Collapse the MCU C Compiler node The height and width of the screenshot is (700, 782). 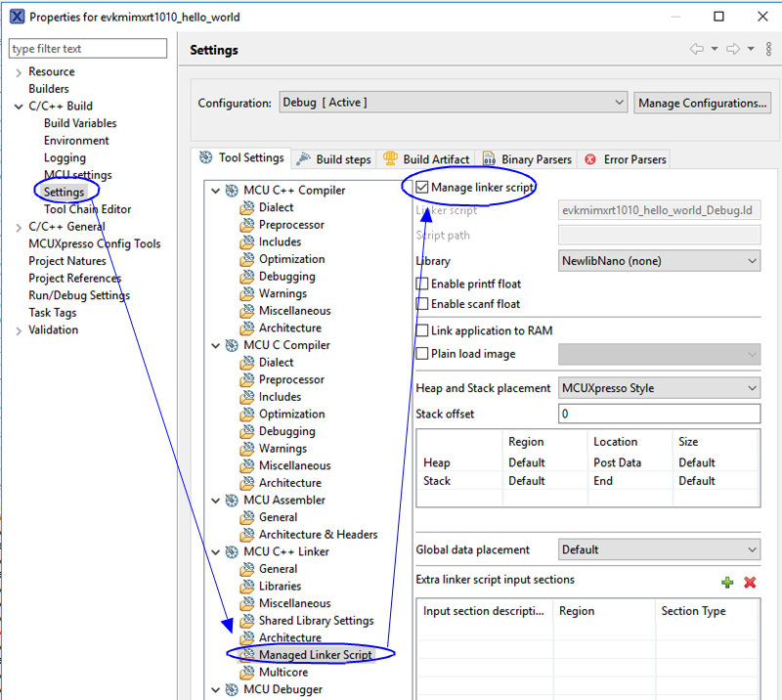pos(215,345)
